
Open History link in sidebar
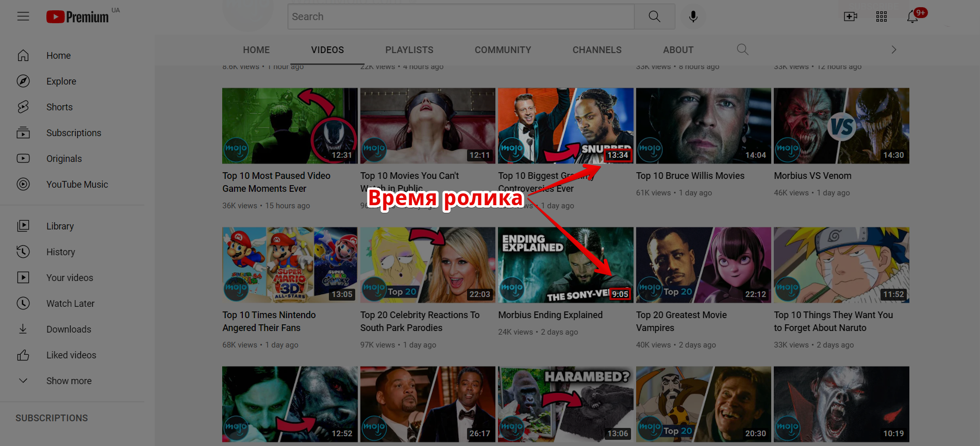coord(61,252)
